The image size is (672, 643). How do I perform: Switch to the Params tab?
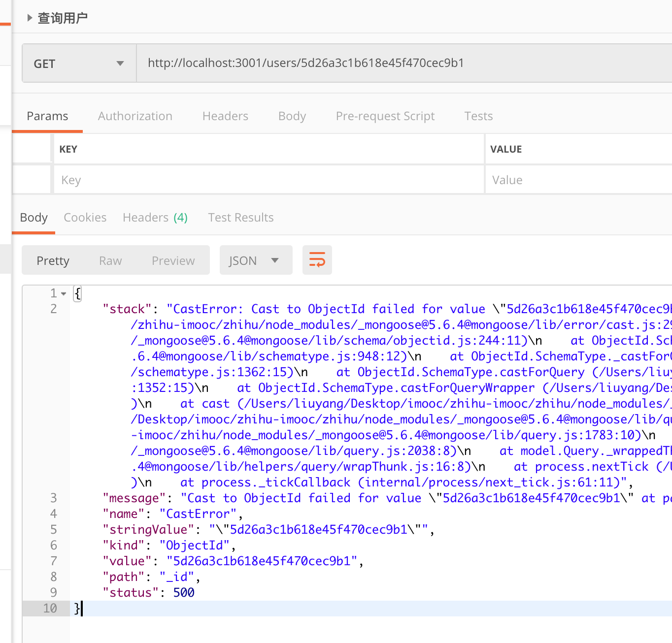[47, 116]
